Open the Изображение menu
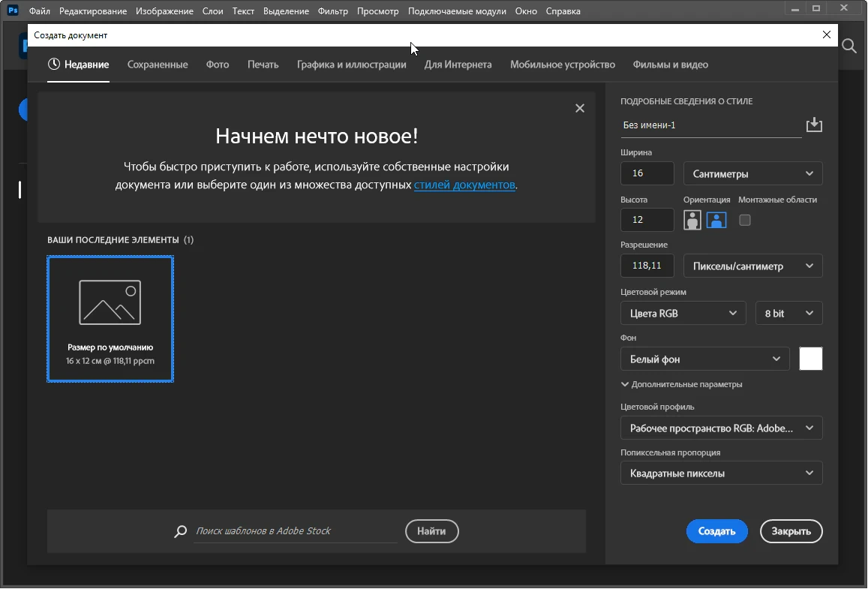The height and width of the screenshot is (589, 868). (164, 11)
